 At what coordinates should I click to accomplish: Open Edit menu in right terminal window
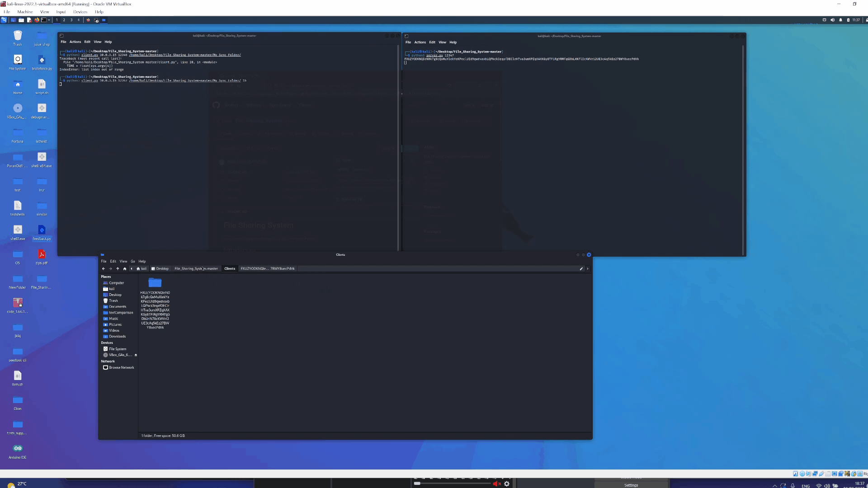[x=432, y=42]
